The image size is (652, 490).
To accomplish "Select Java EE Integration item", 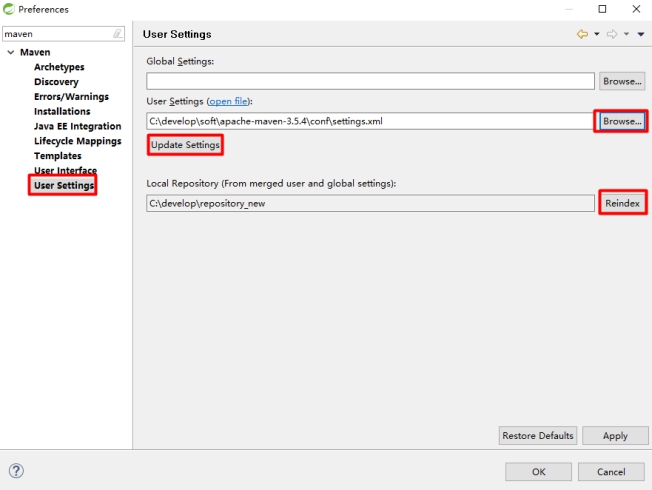I will [x=77, y=126].
